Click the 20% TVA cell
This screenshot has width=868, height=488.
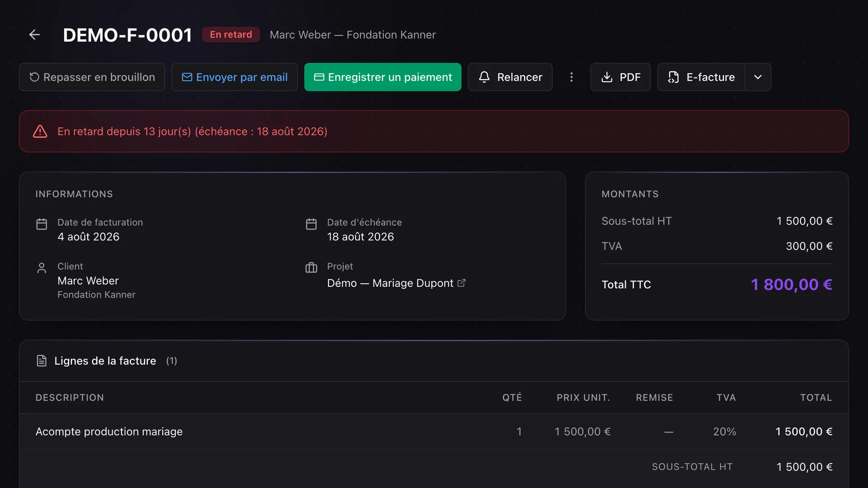click(725, 432)
